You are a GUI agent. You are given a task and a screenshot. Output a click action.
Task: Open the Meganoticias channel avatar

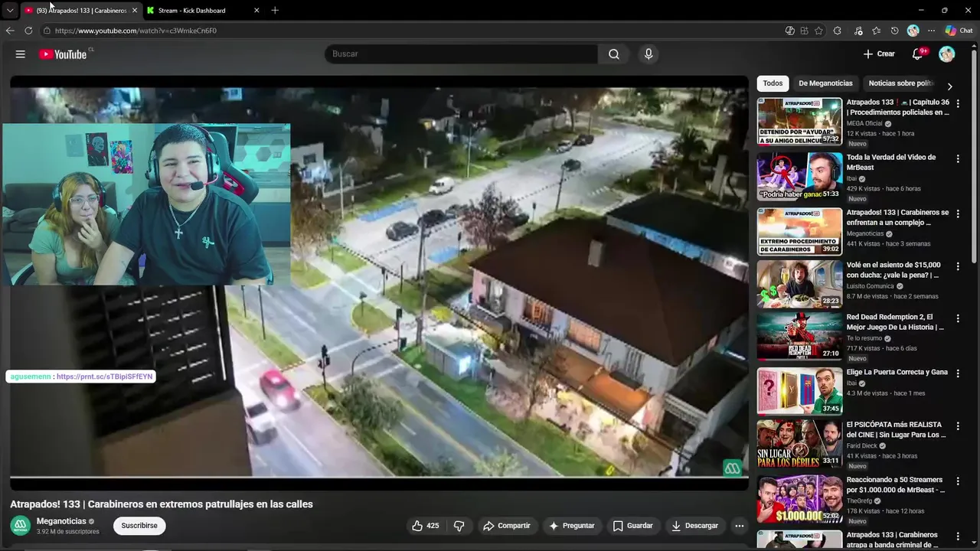tap(20, 526)
